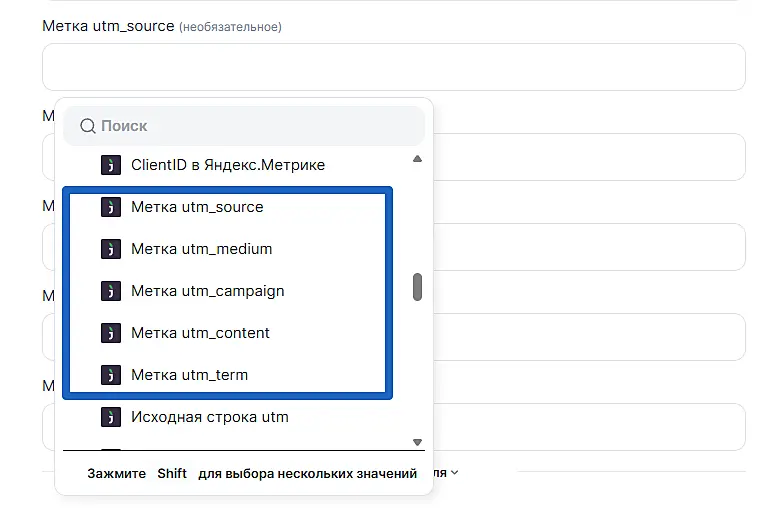Select the ClientID в Яндекс.Метрике option
The width and height of the screenshot is (779, 518).
coord(228,165)
